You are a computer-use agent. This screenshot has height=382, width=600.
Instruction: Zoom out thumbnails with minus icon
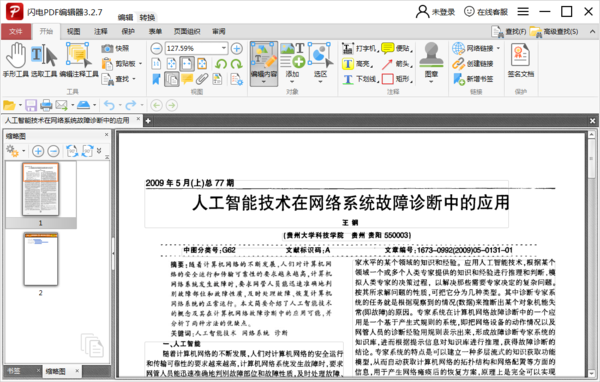[x=53, y=151]
